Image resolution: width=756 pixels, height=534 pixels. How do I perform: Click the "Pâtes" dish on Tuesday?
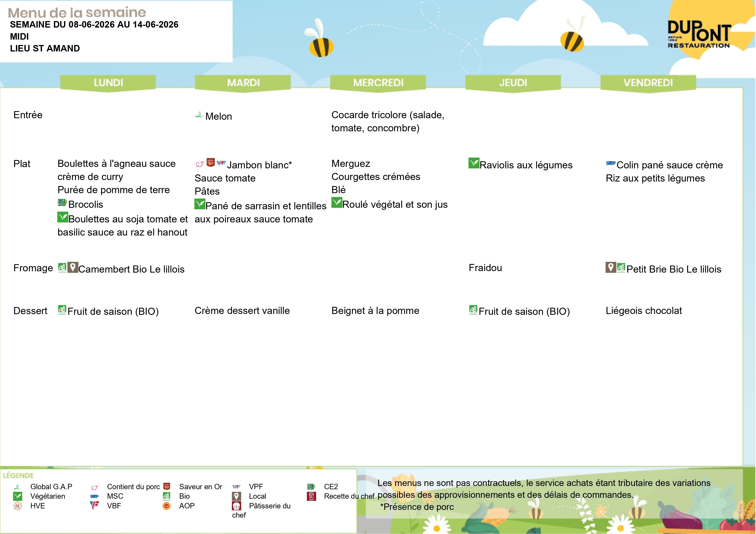(x=207, y=191)
